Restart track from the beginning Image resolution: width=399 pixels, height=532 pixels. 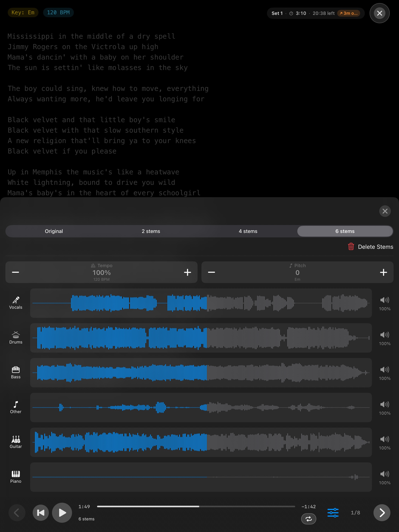[41, 512]
